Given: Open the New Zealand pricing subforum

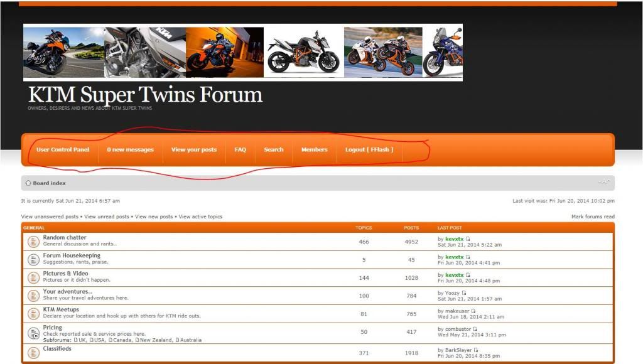Looking at the screenshot, I should coord(156,340).
